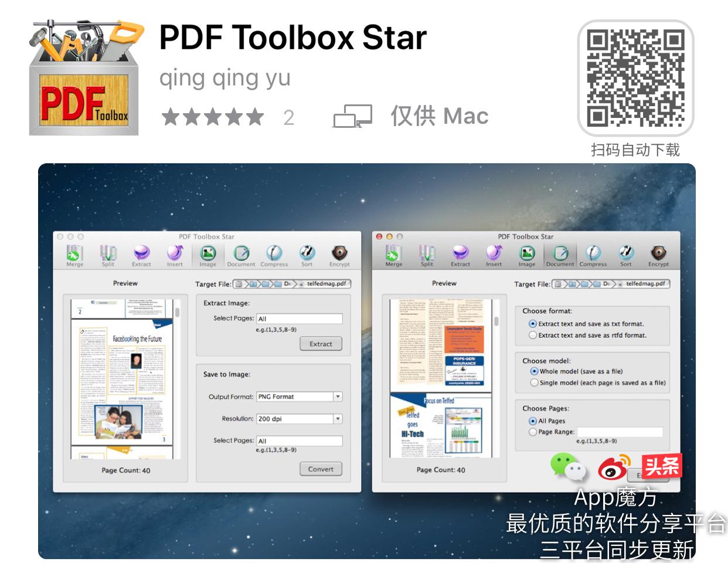Click developer name 'qing qing yu'
This screenshot has width=728, height=563.
click(x=225, y=77)
